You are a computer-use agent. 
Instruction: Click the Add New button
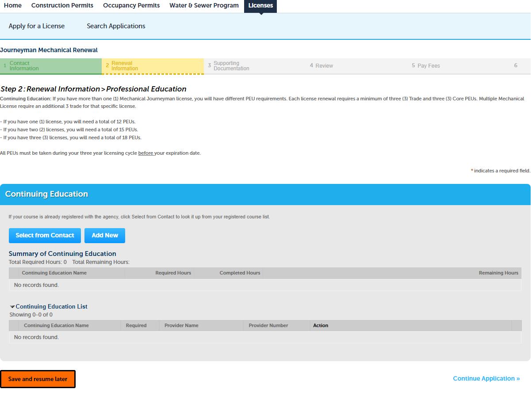point(105,236)
